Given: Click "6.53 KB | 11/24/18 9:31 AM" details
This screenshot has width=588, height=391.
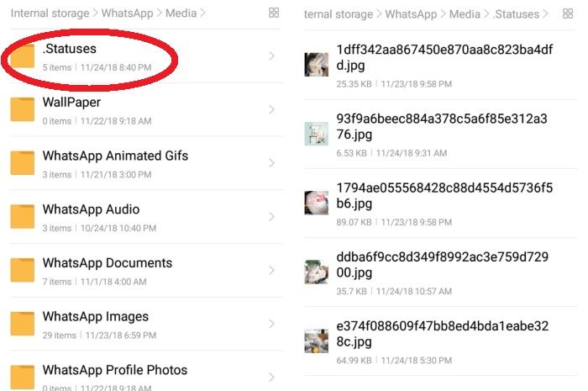Looking at the screenshot, I should pos(391,153).
